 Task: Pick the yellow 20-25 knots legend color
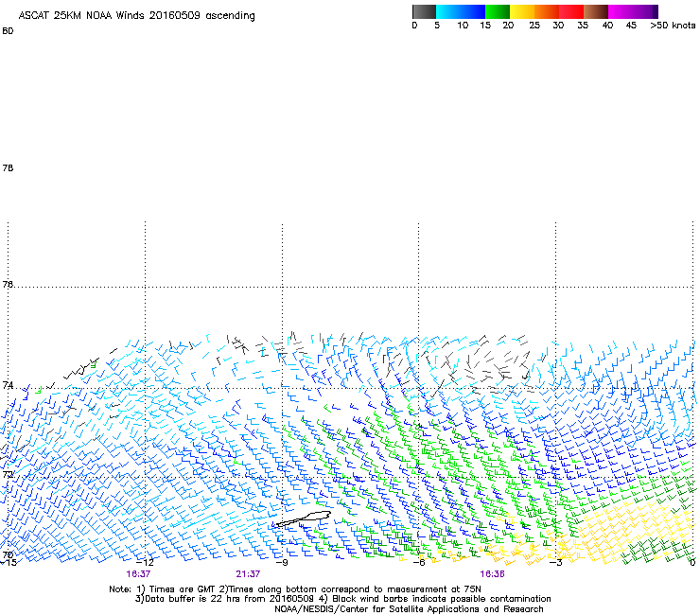(x=522, y=11)
